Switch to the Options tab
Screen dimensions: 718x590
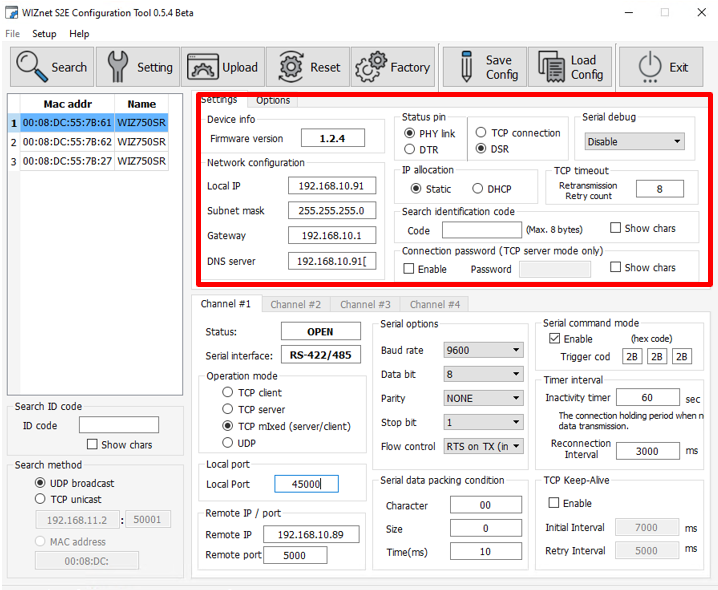(x=273, y=100)
